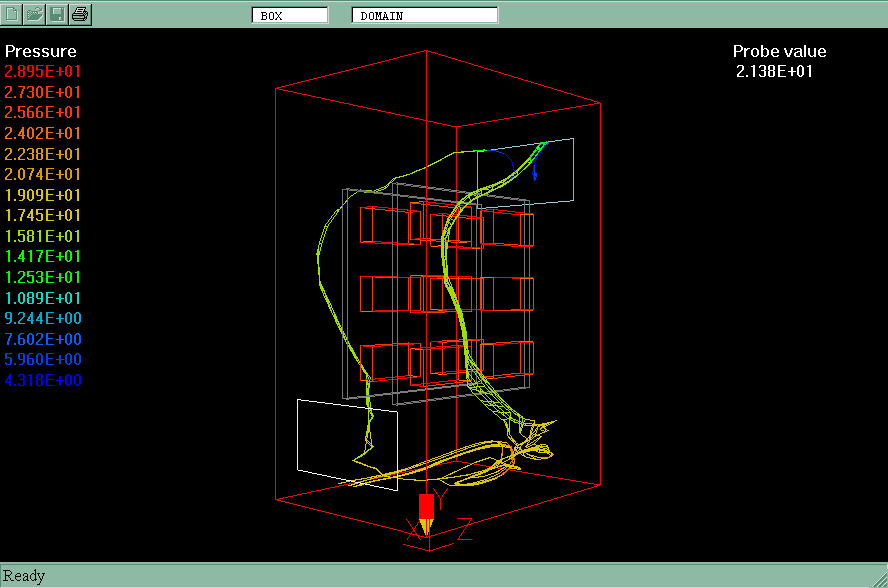Click the probe reading 2.138E+01
Viewport: 888px width, 588px height.
tap(774, 71)
